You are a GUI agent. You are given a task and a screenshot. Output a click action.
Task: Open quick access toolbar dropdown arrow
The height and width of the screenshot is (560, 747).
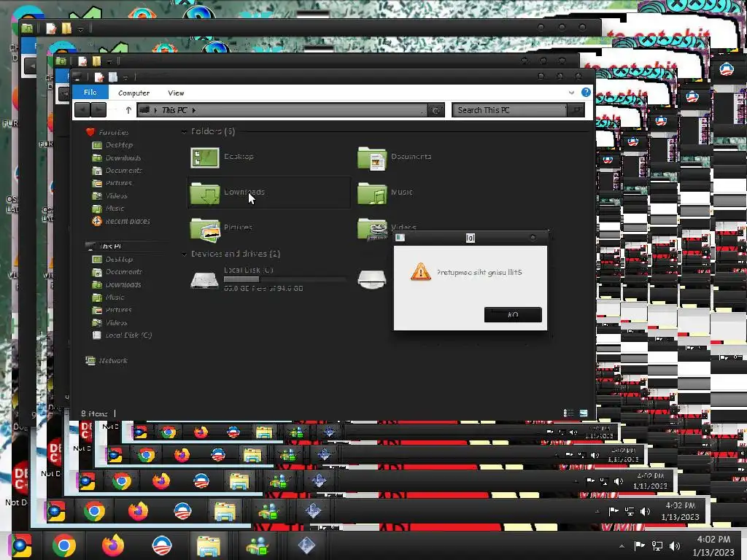125,77
